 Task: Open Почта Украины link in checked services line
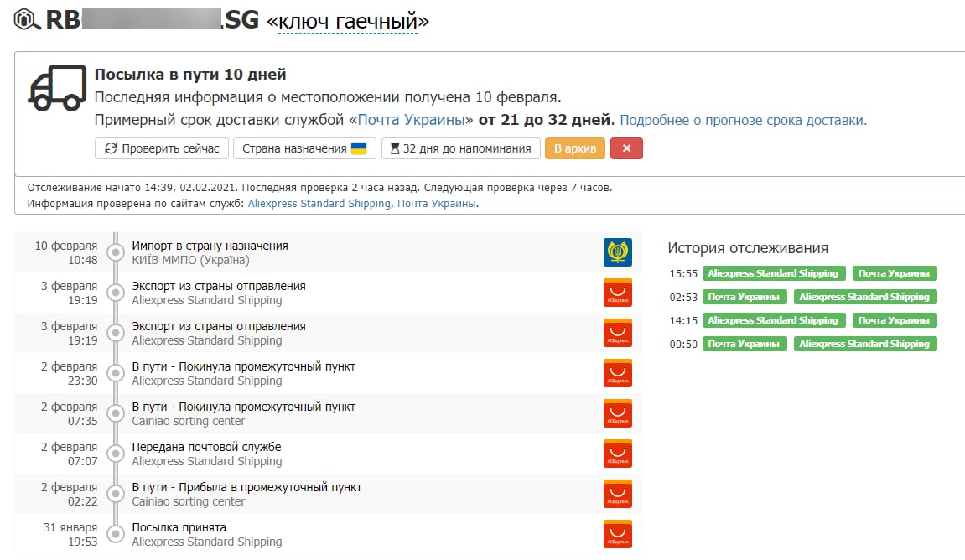[436, 203]
